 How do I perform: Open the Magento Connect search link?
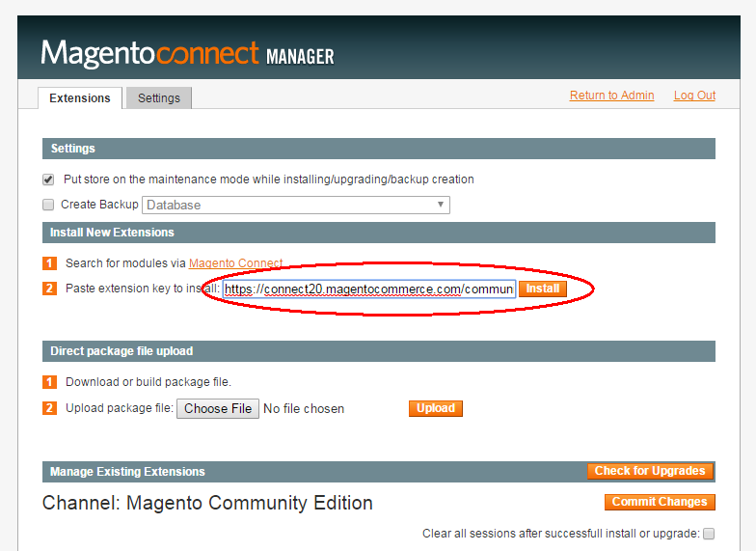point(235,262)
